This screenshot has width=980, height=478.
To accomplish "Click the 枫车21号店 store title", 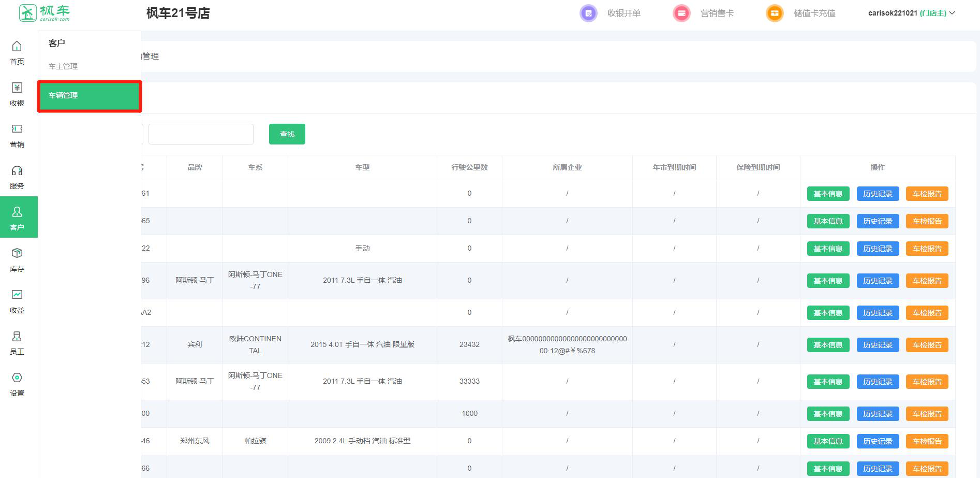I will click(178, 13).
